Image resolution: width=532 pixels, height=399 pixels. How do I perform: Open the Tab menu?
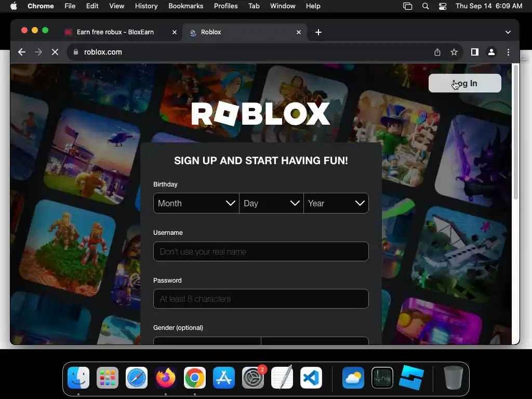[254, 6]
